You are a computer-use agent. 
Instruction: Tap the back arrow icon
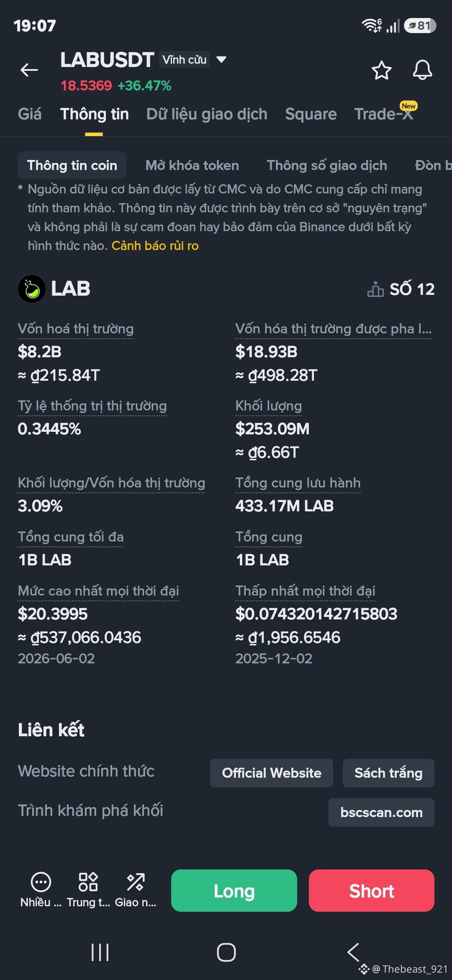pyautogui.click(x=29, y=70)
